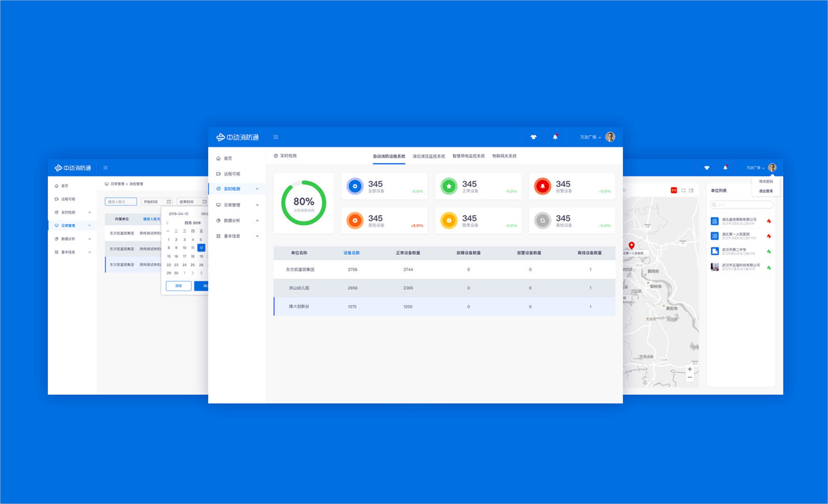This screenshot has width=828, height=504.
Task: Open notification bell in center window
Action: [x=555, y=137]
